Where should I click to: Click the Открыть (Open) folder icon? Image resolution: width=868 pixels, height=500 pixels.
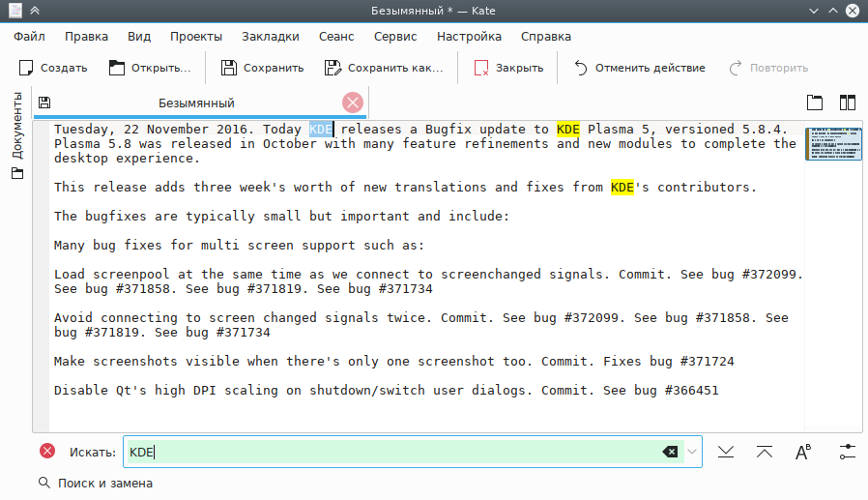[x=117, y=68]
